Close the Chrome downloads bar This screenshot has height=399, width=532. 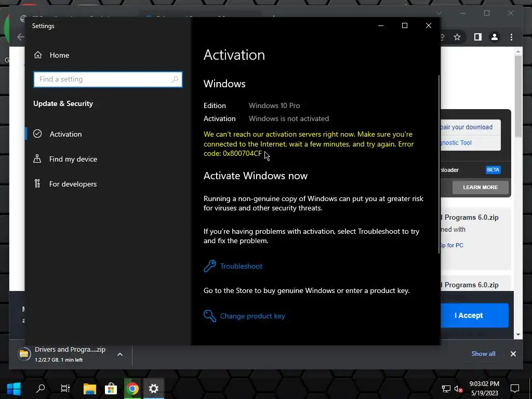513,354
